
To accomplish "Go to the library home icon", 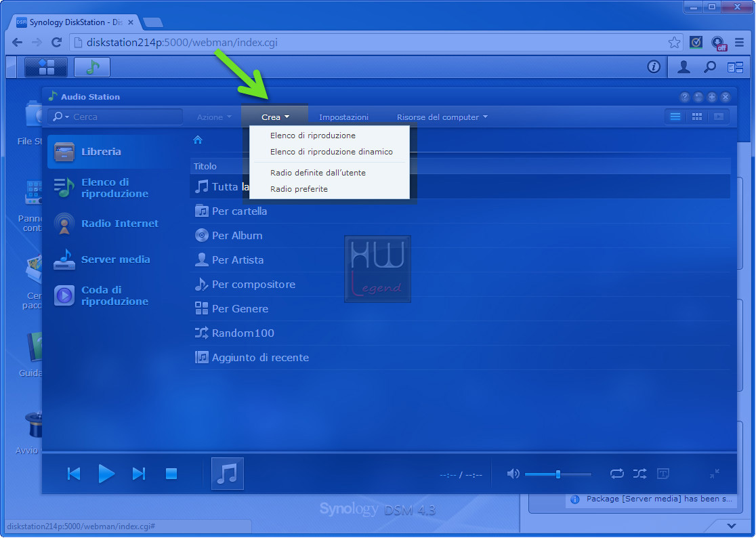I will (198, 140).
